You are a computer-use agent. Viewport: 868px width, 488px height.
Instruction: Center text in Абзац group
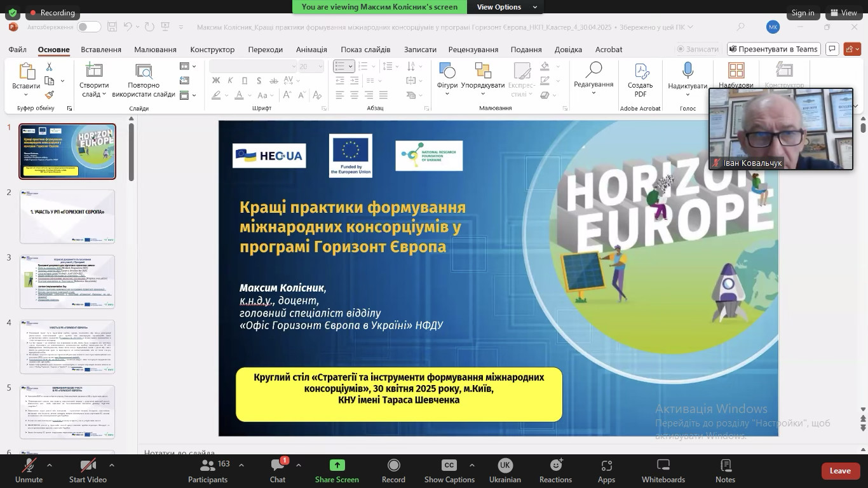[355, 95]
